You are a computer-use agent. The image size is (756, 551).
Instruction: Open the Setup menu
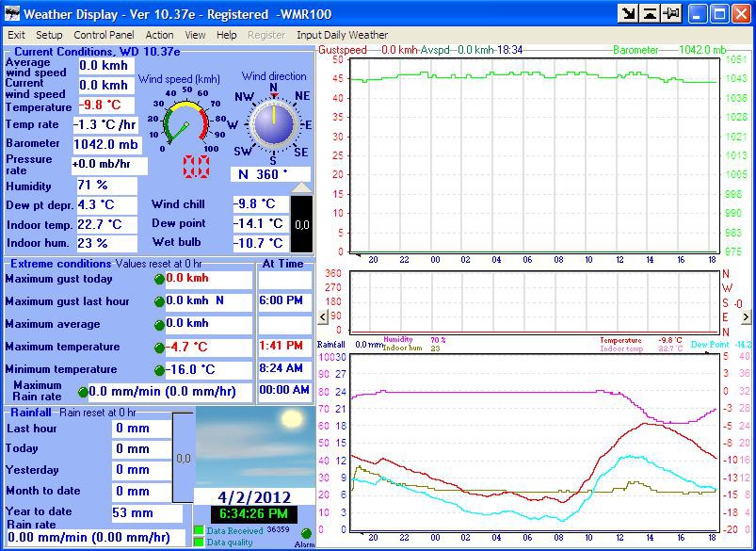(x=49, y=35)
